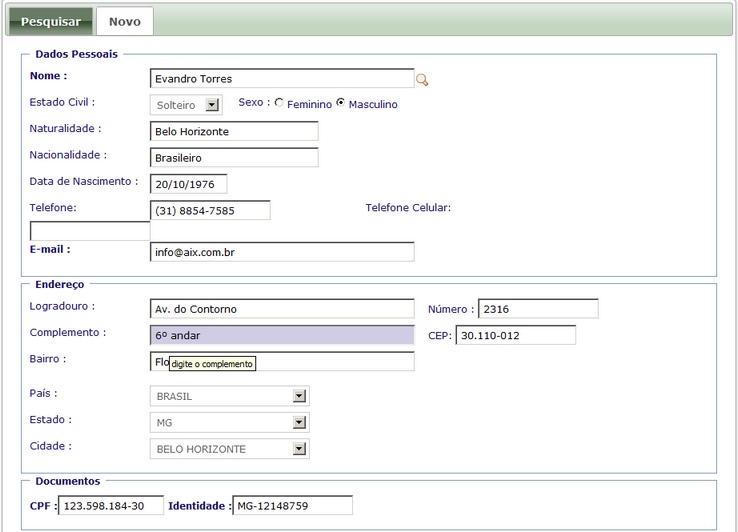Image resolution: width=738 pixels, height=532 pixels.
Task: Click the magnifier search icon beside Nome
Action: (422, 80)
